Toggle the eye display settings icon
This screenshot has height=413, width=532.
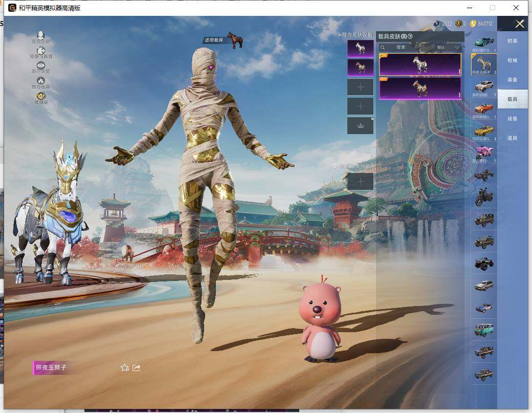(x=41, y=66)
